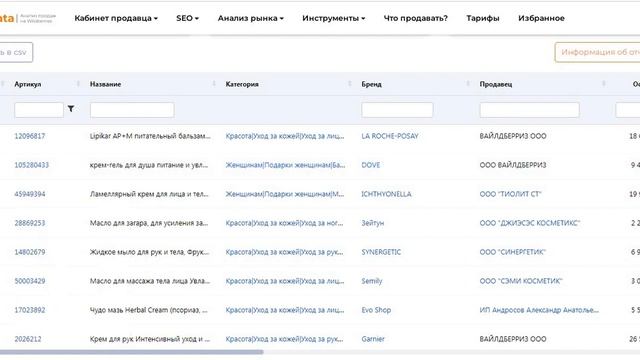Open category link in the DOVE row

(x=285, y=165)
